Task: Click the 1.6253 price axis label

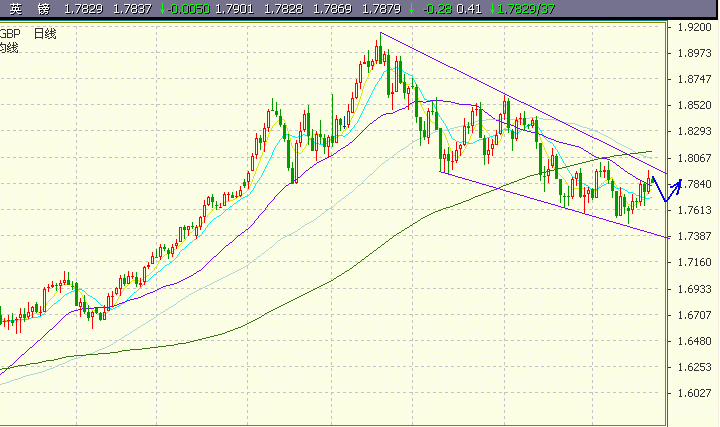Action: coord(694,368)
